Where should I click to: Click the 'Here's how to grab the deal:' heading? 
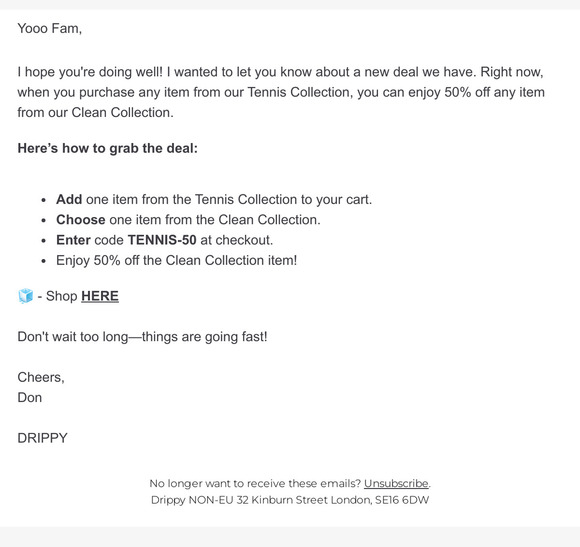108,148
